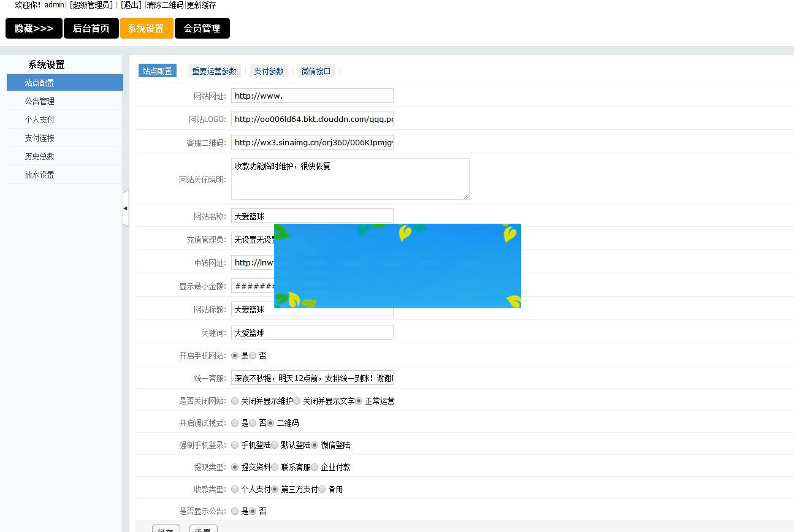Collapse the sidebar using the arrow handle
Screen dimensions: 794x532
(126, 208)
